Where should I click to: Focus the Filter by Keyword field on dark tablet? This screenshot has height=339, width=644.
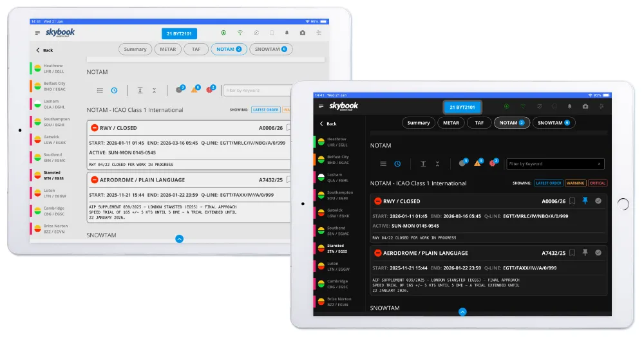pos(555,164)
